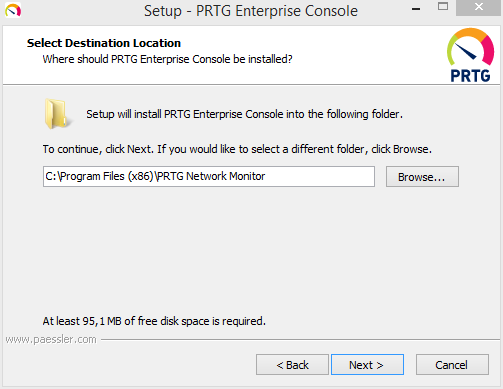Go to the previous step with Back

point(292,365)
